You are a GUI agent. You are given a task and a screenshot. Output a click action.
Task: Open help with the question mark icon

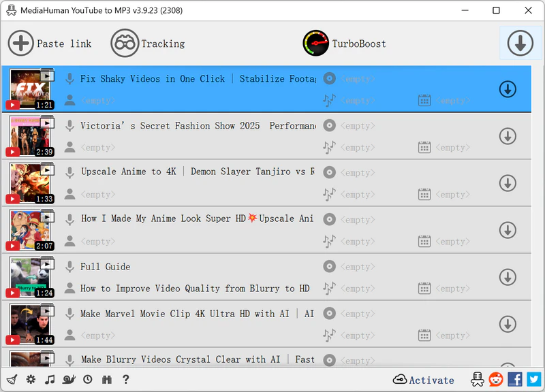click(126, 379)
